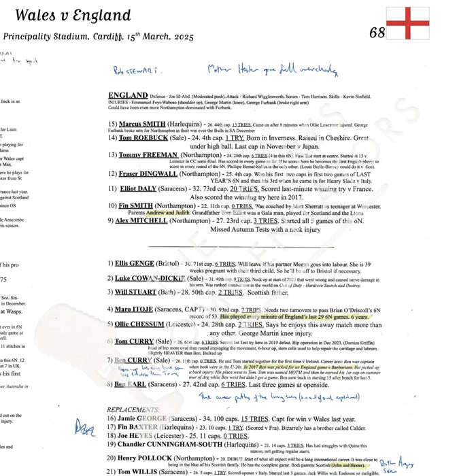476x476 pixels.
Task: Click '13 TRIES' in Marcus Smith's entry
Action: coord(241,124)
